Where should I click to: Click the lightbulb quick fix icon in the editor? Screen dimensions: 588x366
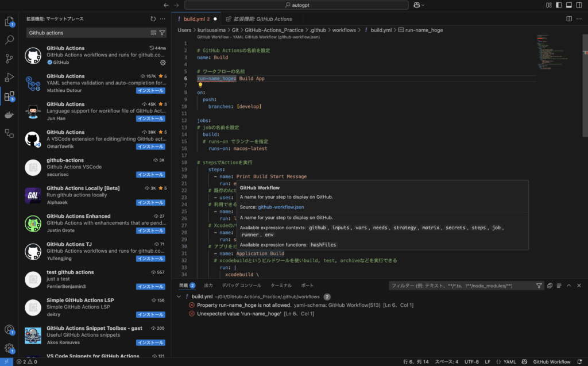(x=200, y=85)
